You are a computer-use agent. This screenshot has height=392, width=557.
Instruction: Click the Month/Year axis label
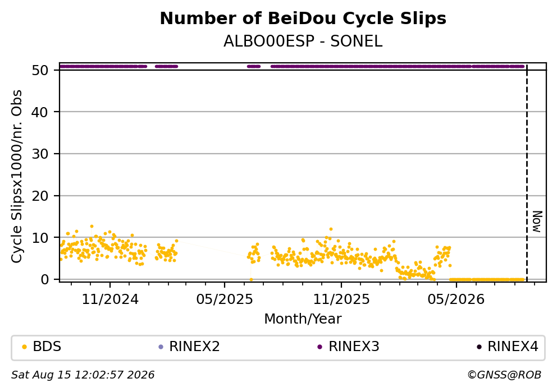[x=303, y=319]
